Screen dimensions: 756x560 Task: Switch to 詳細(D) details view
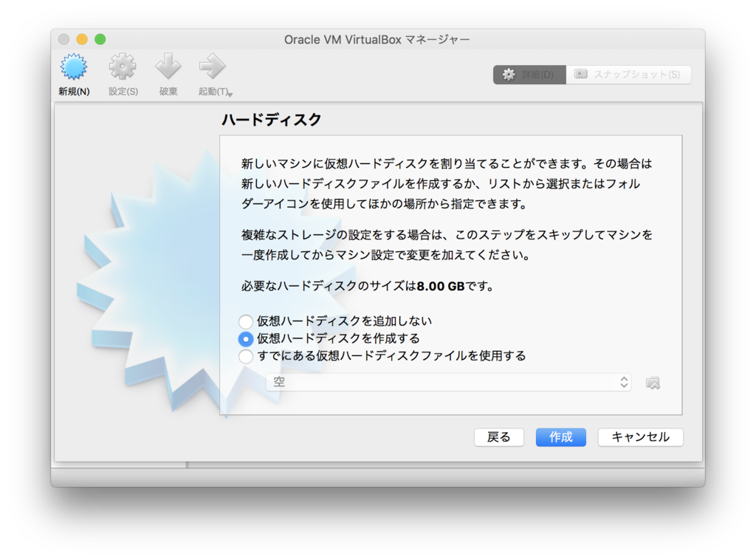click(x=529, y=75)
